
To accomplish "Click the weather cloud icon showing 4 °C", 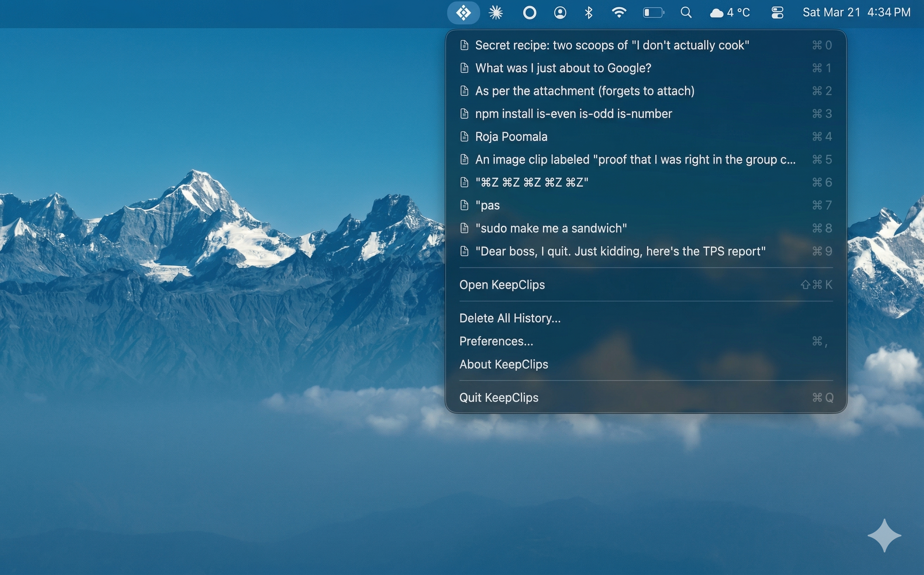I will (716, 13).
